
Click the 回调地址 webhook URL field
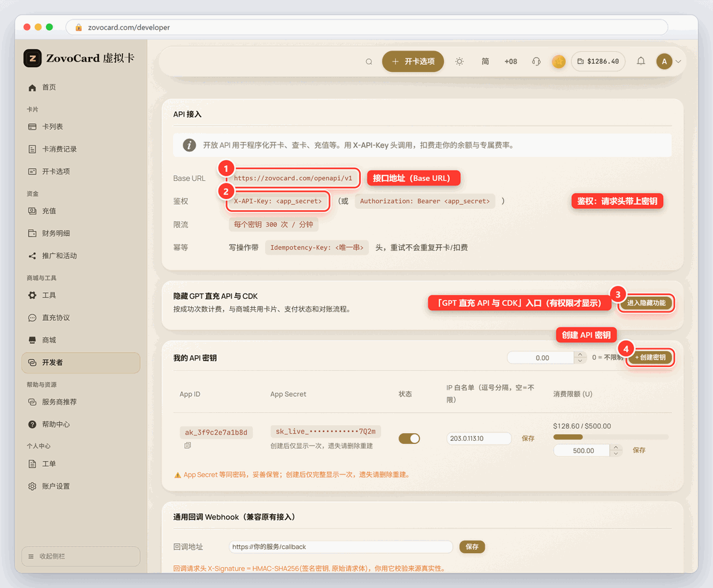tap(340, 547)
